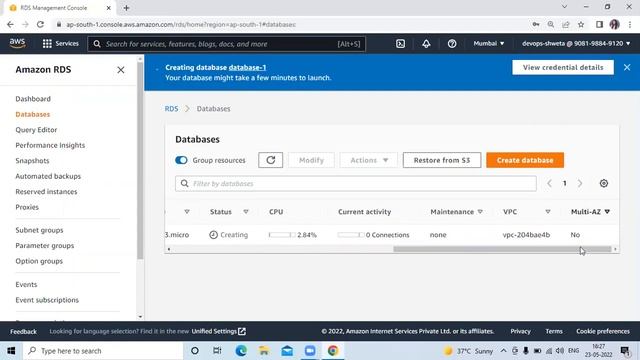Open database-1 link in banner

(247, 67)
